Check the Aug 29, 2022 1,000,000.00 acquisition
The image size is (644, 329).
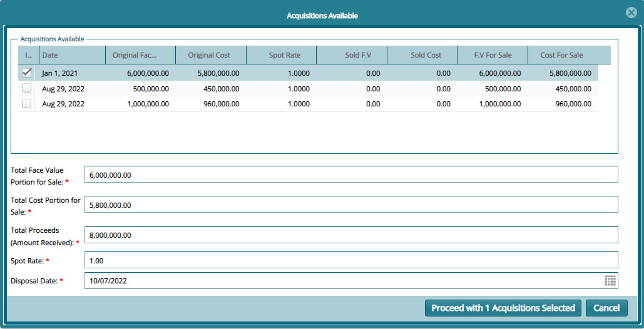27,104
